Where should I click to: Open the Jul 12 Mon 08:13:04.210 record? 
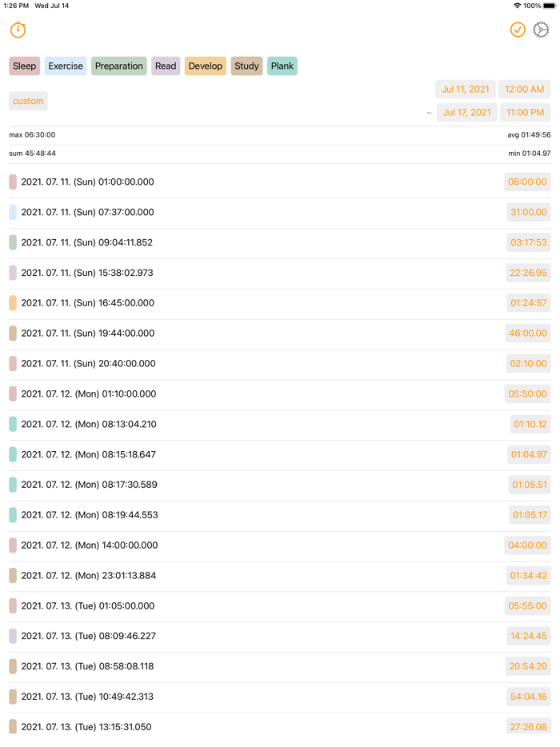click(89, 425)
